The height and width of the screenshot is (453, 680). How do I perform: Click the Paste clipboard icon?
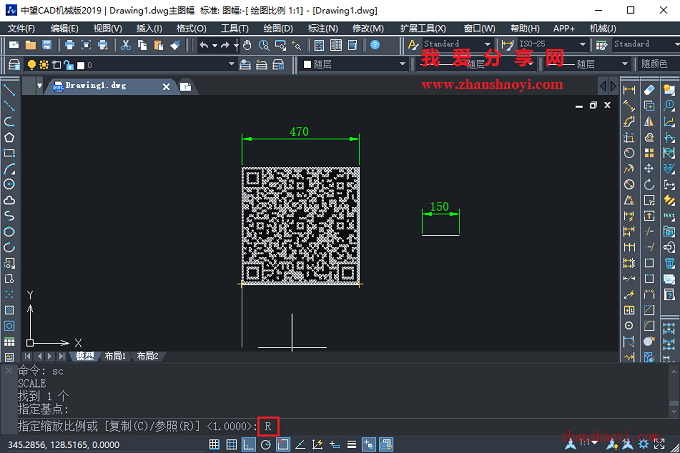(159, 45)
